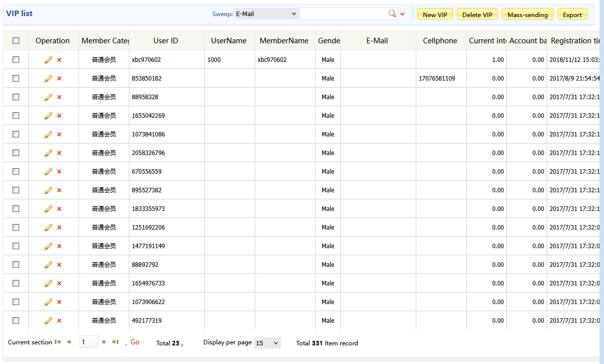Click the User ID column header

166,41
